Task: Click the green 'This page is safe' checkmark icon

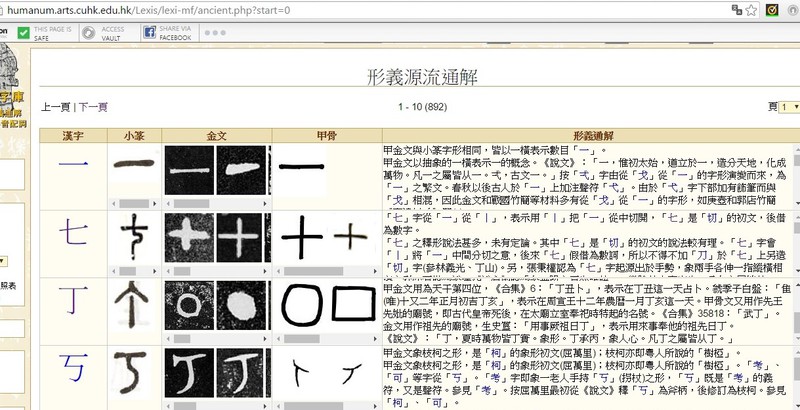Action: (21, 33)
